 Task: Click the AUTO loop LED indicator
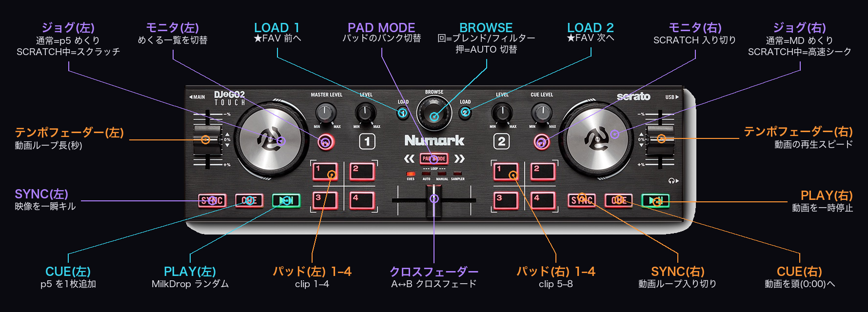click(x=426, y=174)
